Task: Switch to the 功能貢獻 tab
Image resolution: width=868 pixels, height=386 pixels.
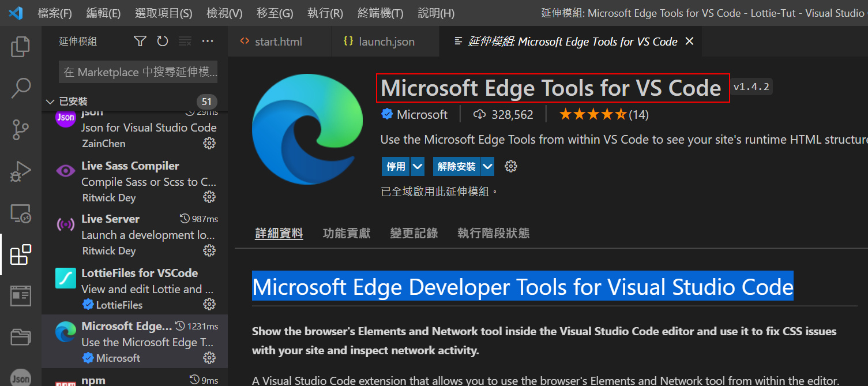Action: [x=346, y=233]
